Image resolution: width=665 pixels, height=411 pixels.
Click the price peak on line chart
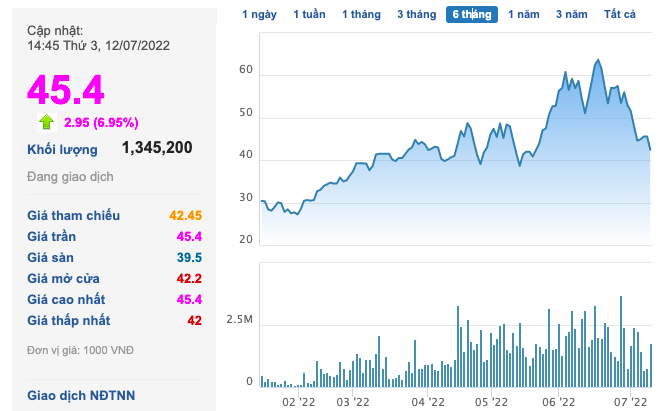pyautogui.click(x=597, y=60)
